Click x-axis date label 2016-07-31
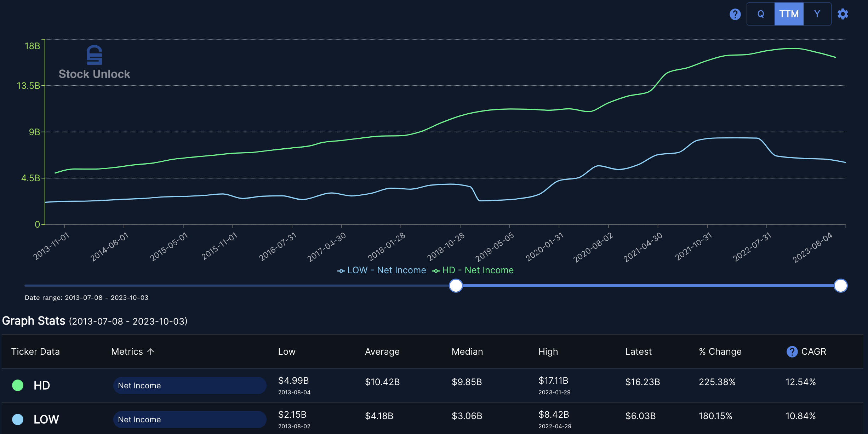The width and height of the screenshot is (868, 434). pos(278,246)
